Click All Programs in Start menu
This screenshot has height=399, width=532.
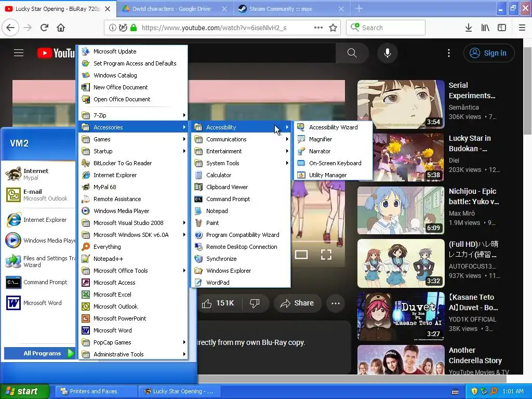tap(39, 353)
